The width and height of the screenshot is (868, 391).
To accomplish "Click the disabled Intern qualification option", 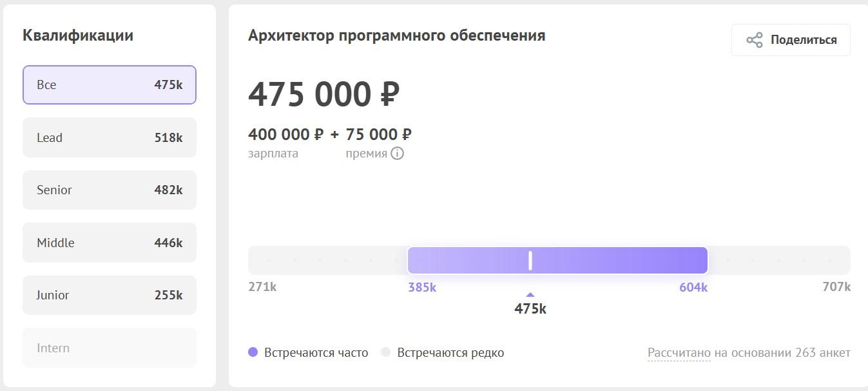I will coord(110,348).
